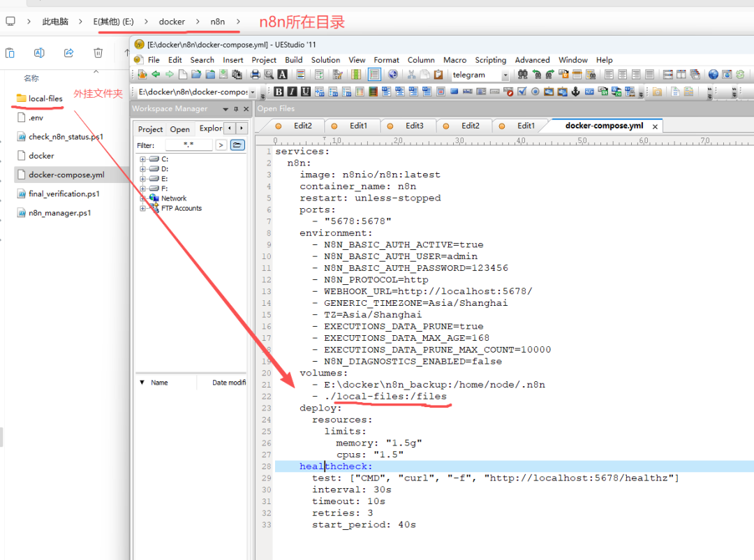Image resolution: width=754 pixels, height=560 pixels.
Task: Switch to the Edit3 tab
Action: pyautogui.click(x=414, y=126)
